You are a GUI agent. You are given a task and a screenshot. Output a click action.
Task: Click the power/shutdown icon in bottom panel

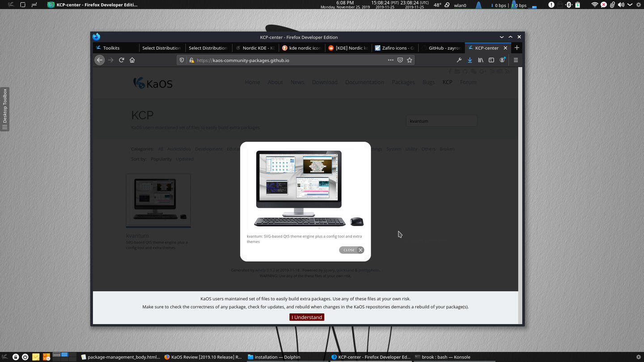[25, 357]
